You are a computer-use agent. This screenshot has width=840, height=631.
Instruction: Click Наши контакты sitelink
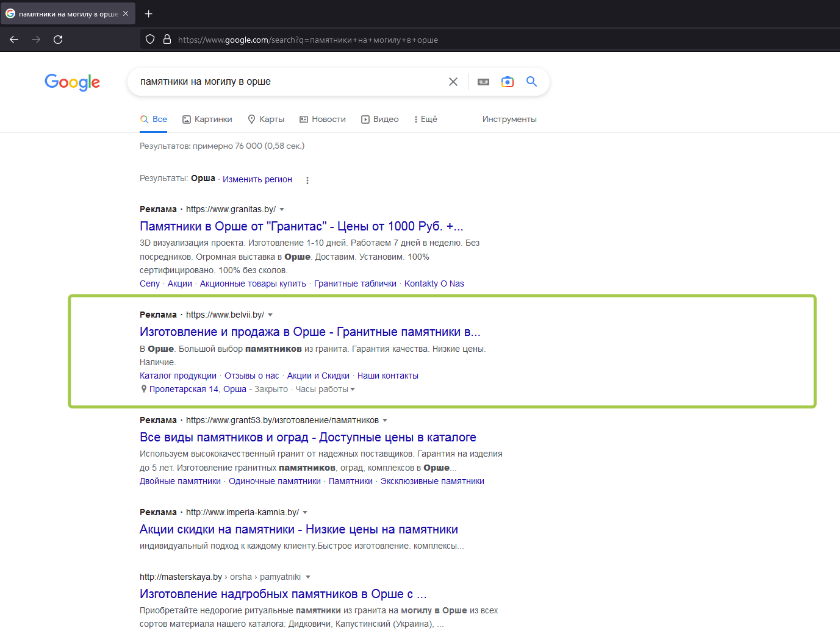click(388, 376)
